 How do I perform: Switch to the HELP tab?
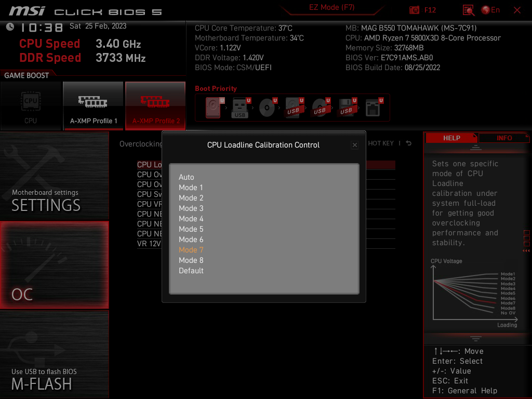pos(451,138)
